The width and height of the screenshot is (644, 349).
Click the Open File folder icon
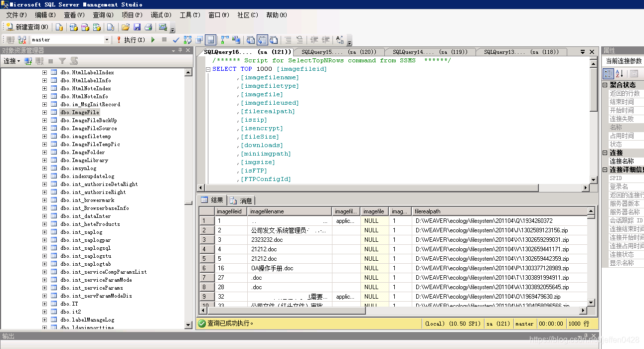point(126,27)
